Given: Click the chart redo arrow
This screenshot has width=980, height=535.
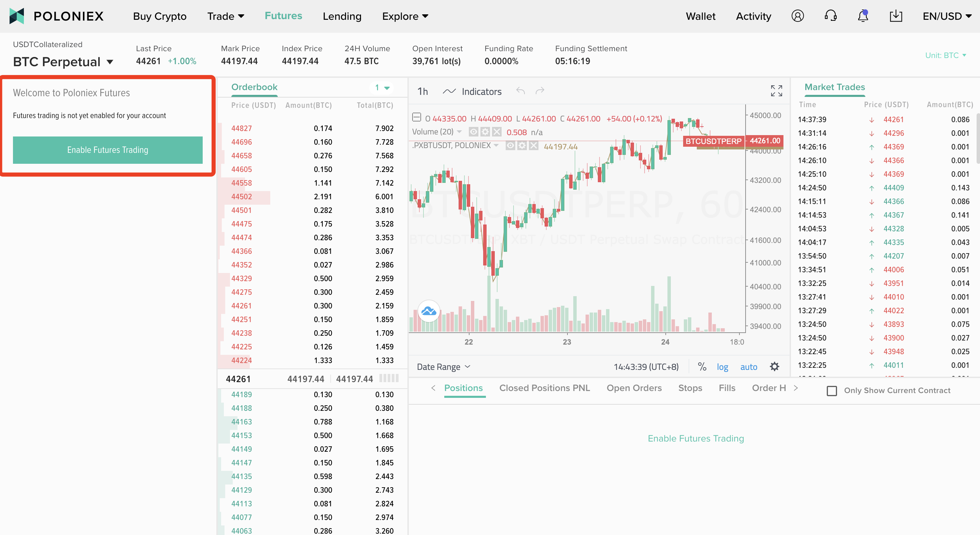Looking at the screenshot, I should coord(540,91).
